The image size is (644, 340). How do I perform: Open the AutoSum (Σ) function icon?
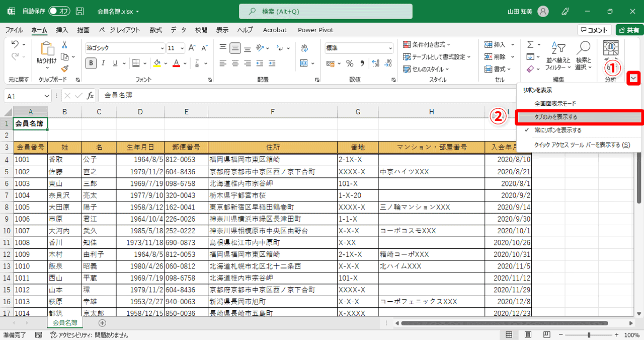(x=529, y=44)
